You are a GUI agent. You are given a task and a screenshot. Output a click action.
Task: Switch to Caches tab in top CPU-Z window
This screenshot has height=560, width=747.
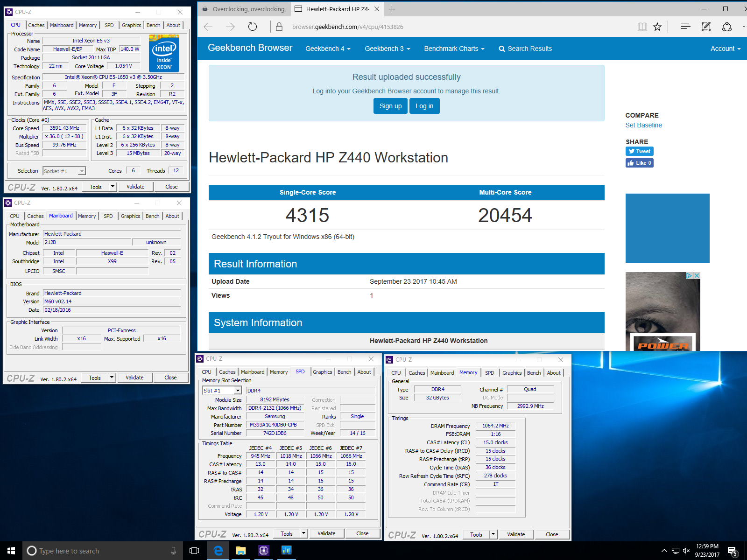click(36, 25)
